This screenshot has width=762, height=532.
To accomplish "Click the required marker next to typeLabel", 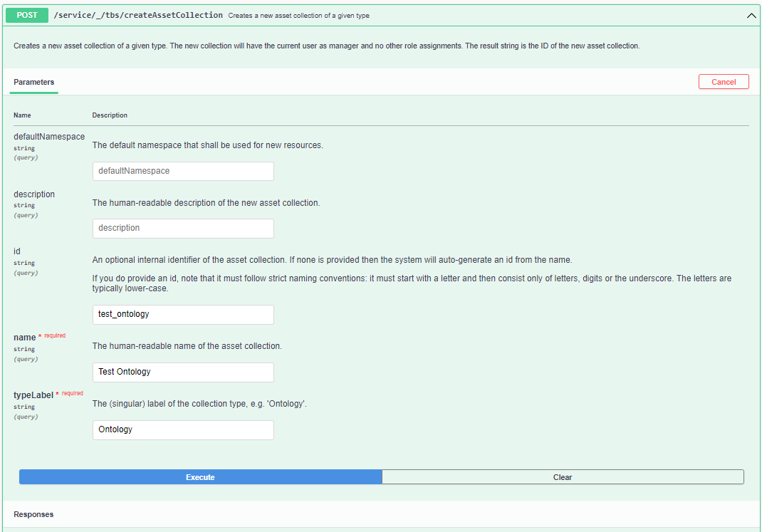I will [x=72, y=392].
